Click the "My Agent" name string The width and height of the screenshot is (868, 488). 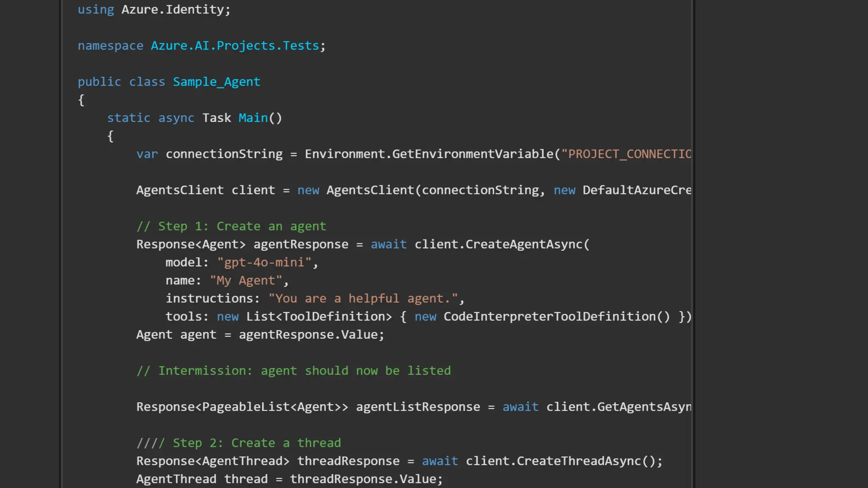coord(246,280)
